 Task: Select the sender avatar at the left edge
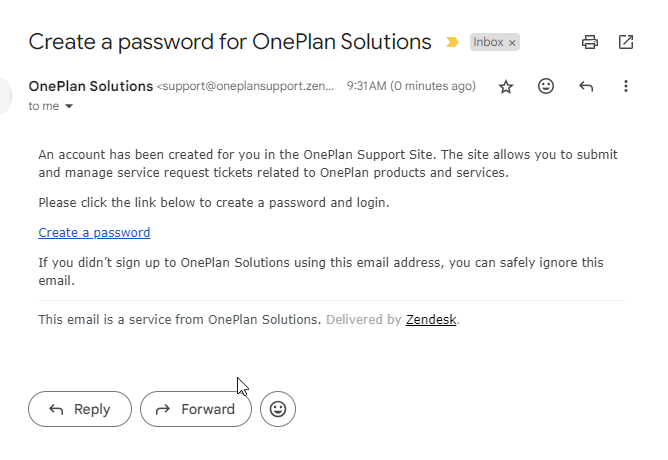(4, 96)
